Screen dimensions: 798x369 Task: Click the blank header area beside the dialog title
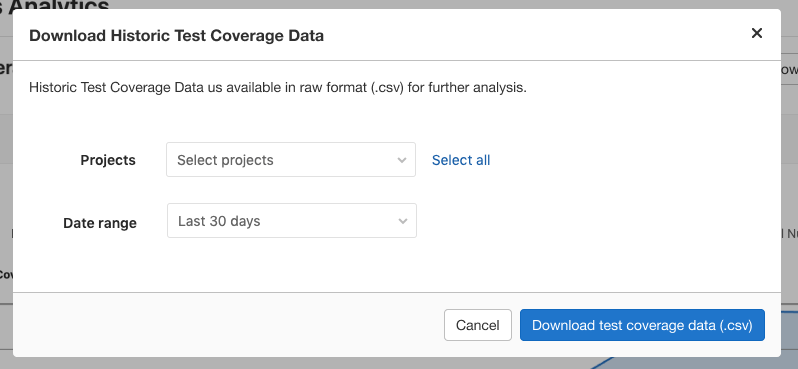[x=534, y=36]
